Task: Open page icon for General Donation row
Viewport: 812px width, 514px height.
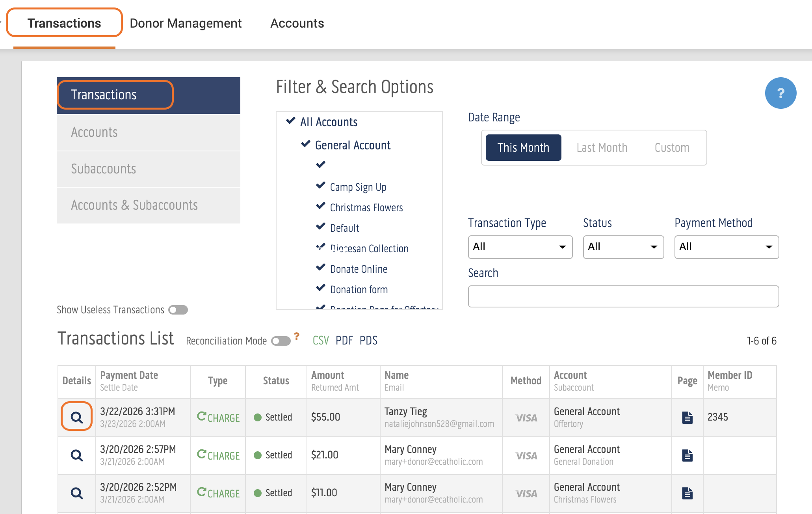Action: point(687,455)
